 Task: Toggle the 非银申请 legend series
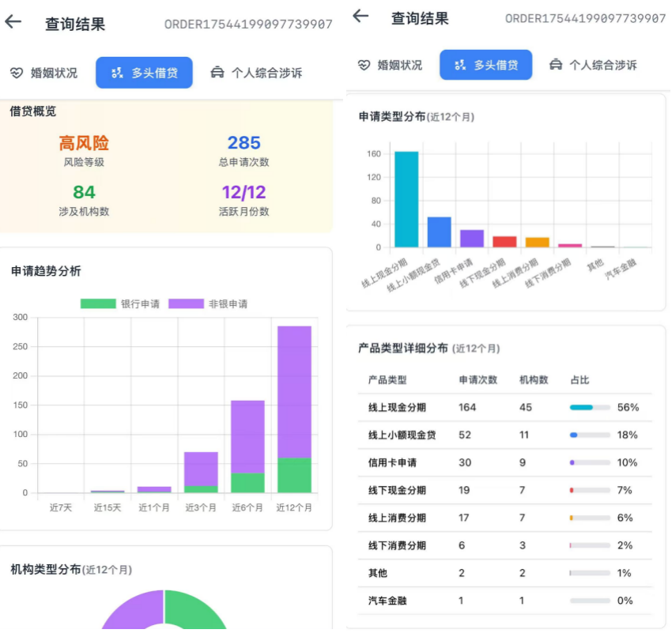[x=208, y=303]
